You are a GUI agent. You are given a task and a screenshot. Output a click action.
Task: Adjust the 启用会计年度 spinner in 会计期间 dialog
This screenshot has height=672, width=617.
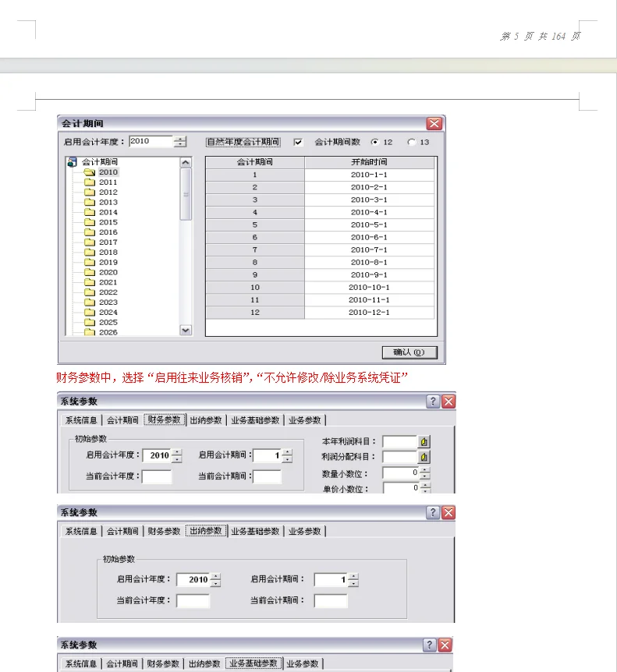pyautogui.click(x=180, y=141)
